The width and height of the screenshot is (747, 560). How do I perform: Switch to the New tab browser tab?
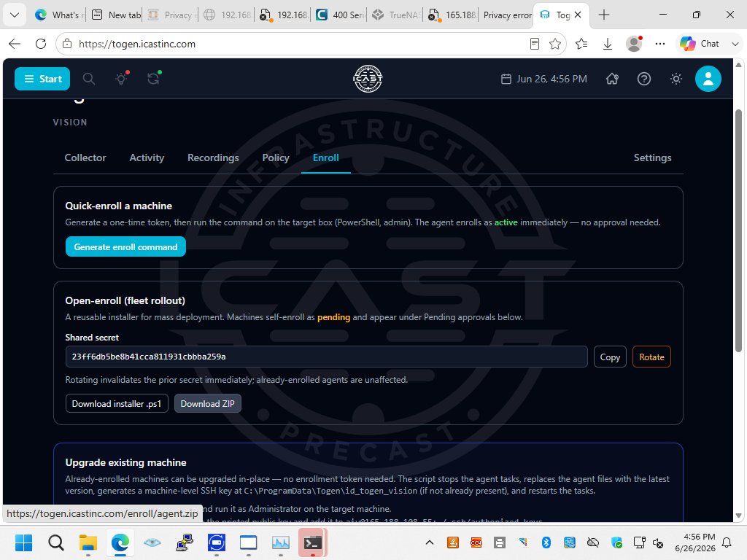click(x=116, y=15)
